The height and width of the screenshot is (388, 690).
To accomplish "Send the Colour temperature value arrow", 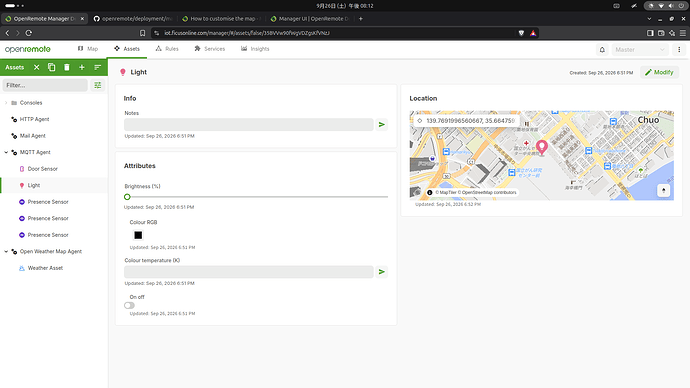I will tap(382, 272).
